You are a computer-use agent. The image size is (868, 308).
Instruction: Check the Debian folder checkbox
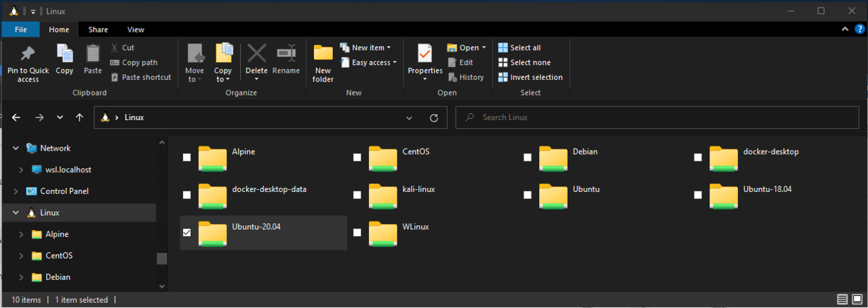[527, 157]
